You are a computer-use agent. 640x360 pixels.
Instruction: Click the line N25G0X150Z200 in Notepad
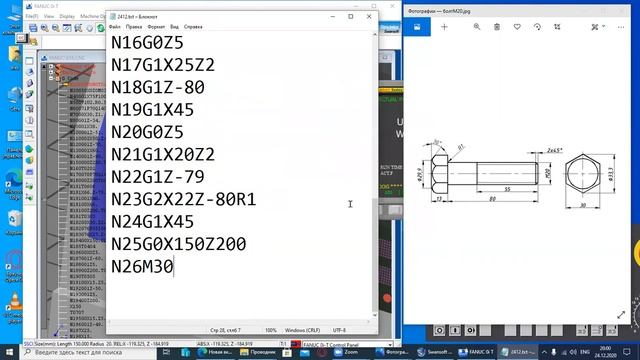178,244
